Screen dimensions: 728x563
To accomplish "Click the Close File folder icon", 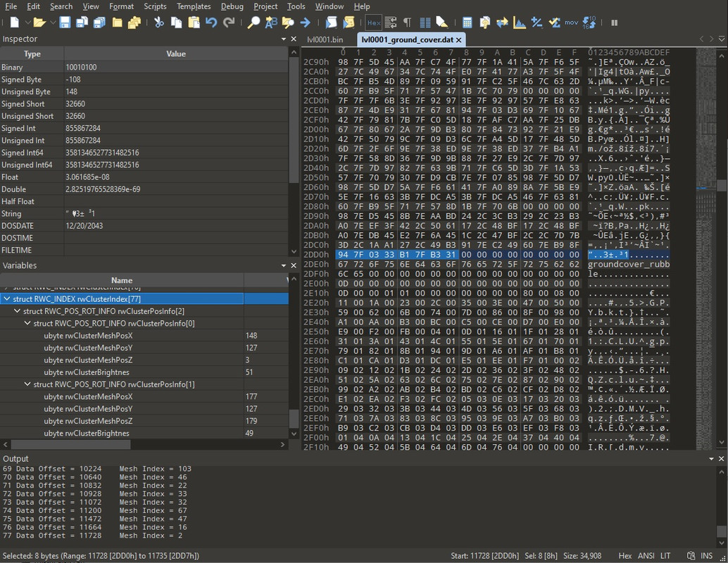I will click(117, 23).
